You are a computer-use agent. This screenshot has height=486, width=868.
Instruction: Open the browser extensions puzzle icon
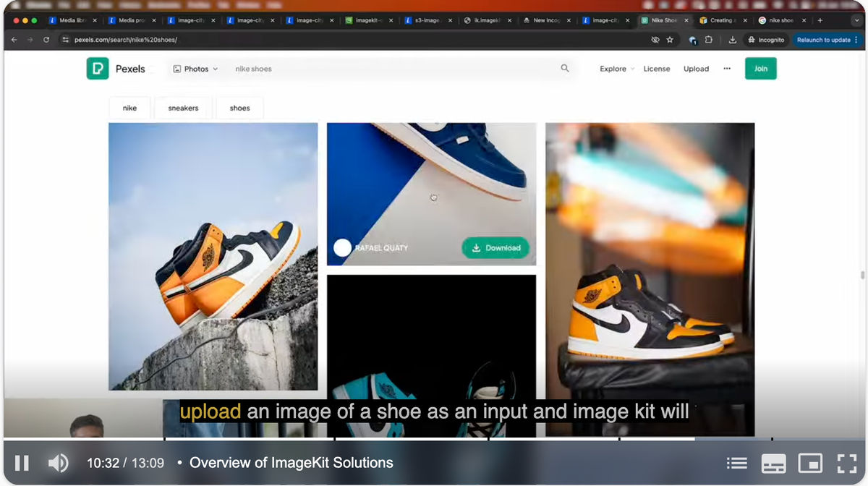(x=708, y=40)
